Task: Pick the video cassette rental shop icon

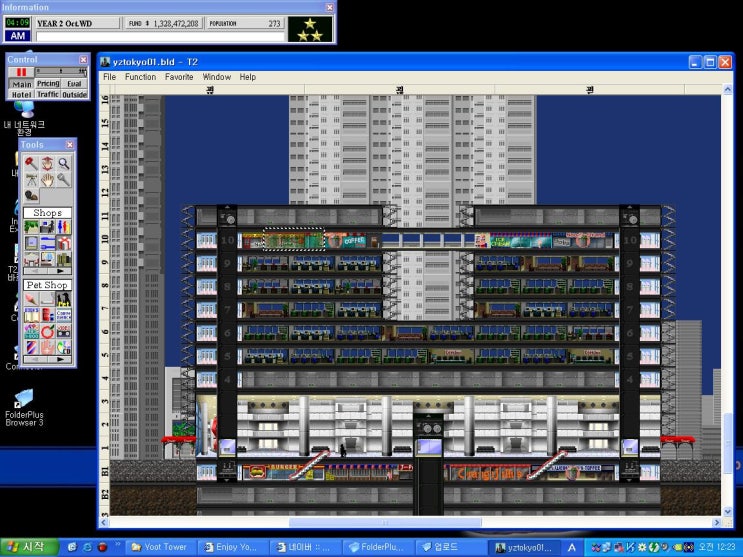Action: (x=63, y=331)
